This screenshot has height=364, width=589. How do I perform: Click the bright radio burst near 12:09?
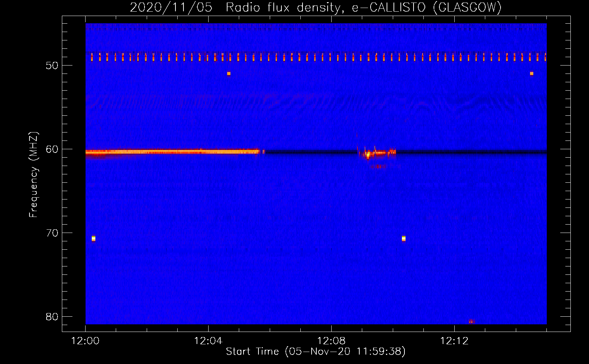pos(377,154)
